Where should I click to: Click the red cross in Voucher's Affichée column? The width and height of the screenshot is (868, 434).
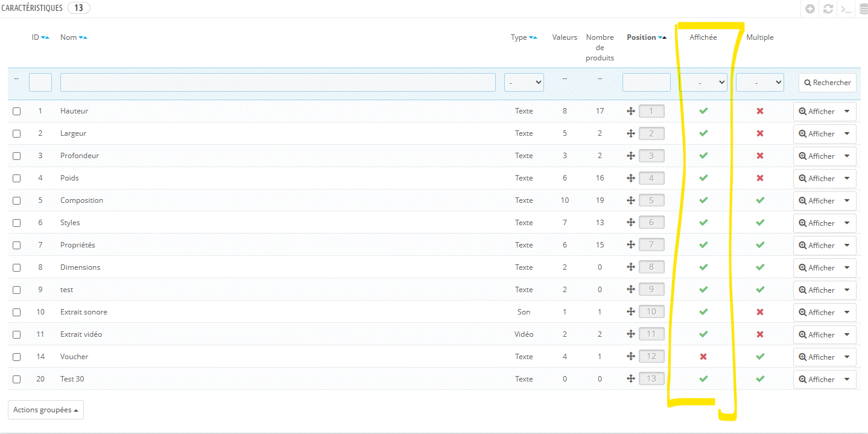[703, 357]
